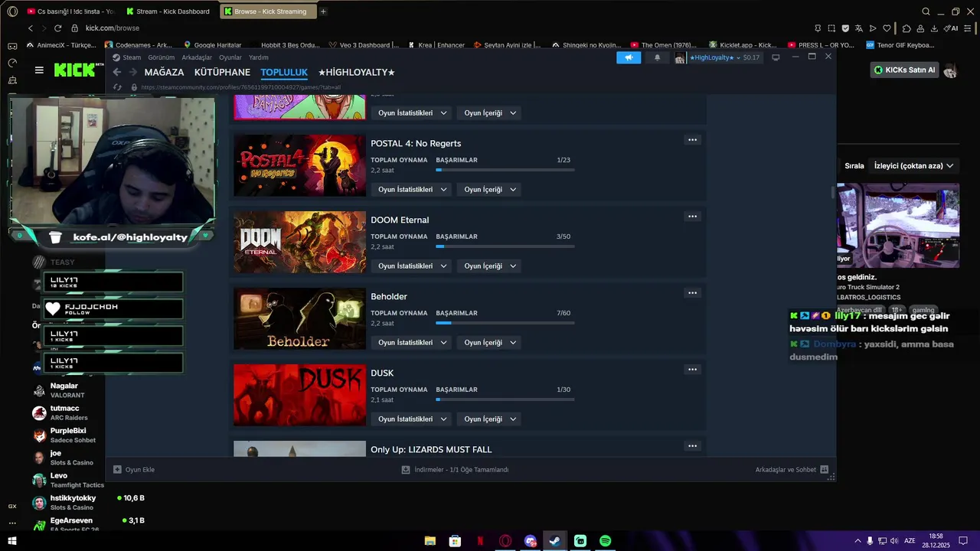Expand Oyun İstatistikleri for DOOM Eternal
This screenshot has width=980, height=551.
coord(413,266)
